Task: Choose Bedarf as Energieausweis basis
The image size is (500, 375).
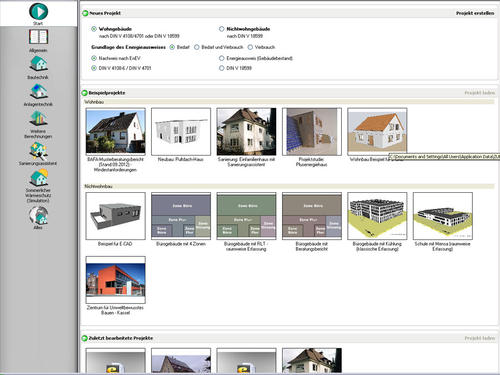Action: [172, 47]
